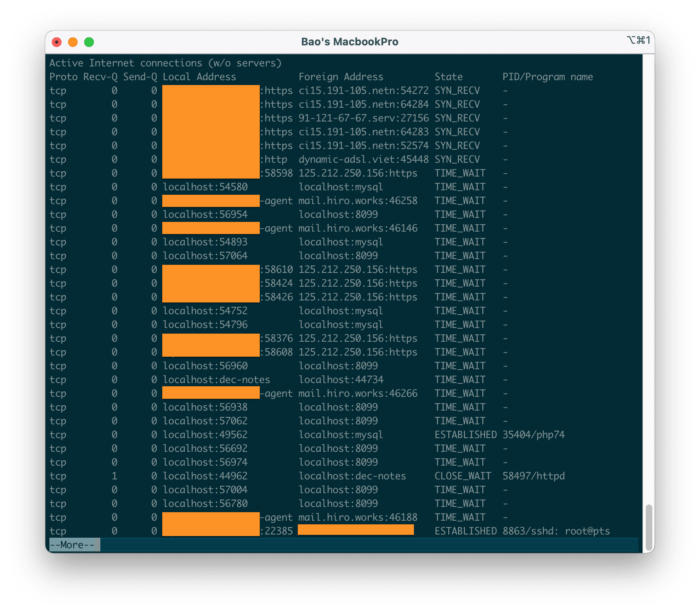
Task: Click foreign address localhost:44734
Action: (x=341, y=380)
